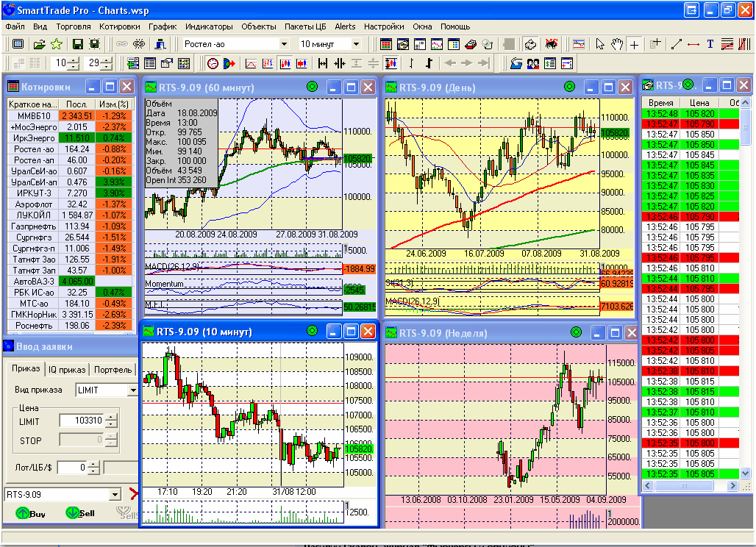Increase lot quantity with spinner up arrow
This screenshot has height=547, width=756.
pos(94,465)
